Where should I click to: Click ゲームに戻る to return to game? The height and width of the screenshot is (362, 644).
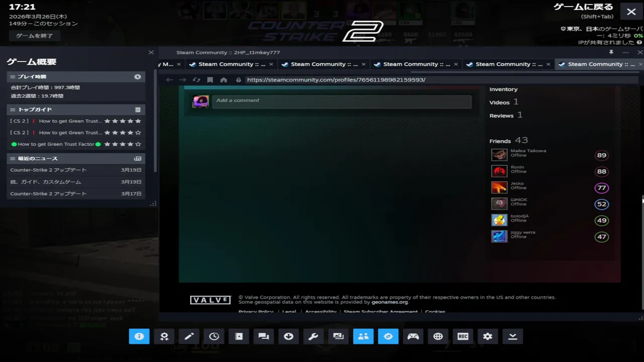click(x=583, y=7)
